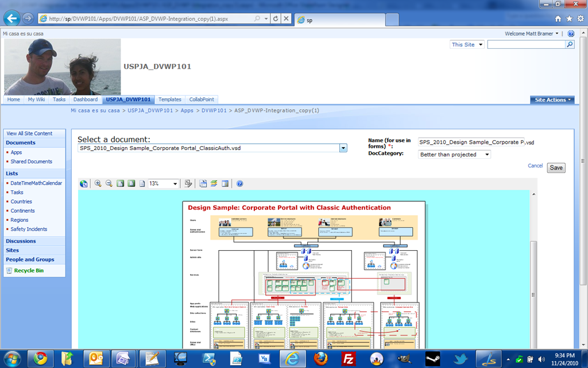Image resolution: width=588 pixels, height=368 pixels.
Task: Fit the whole page in view
Action: [131, 183]
